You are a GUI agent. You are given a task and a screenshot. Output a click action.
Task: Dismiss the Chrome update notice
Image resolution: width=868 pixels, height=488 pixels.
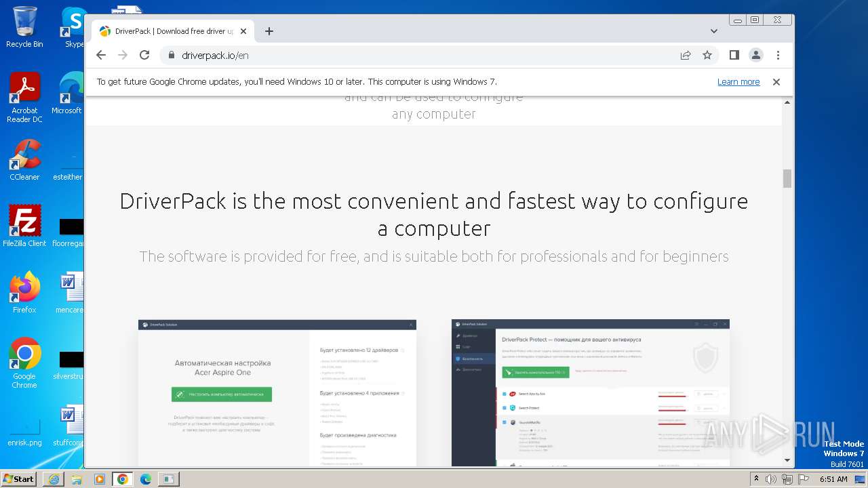pyautogui.click(x=776, y=82)
